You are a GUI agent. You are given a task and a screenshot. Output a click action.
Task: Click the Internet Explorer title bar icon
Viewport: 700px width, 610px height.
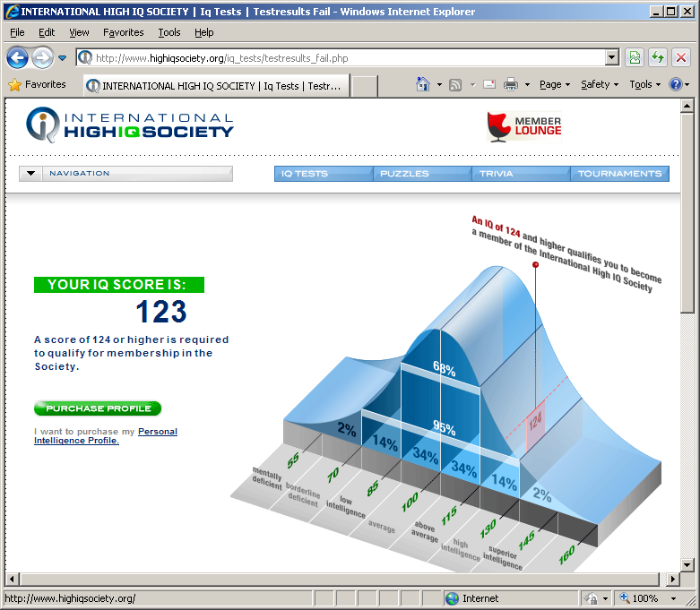[x=12, y=11]
